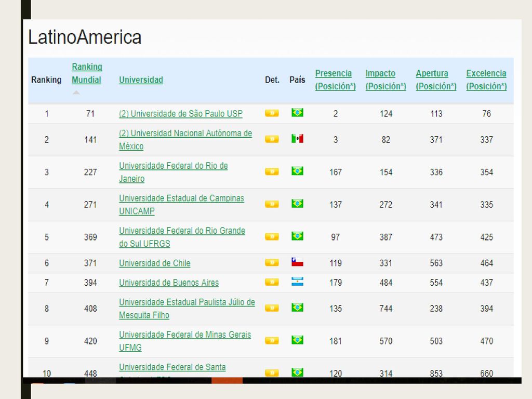This screenshot has height=399, width=532.
Task: Click Chile flag in Universidad de Chile row
Action: click(297, 262)
